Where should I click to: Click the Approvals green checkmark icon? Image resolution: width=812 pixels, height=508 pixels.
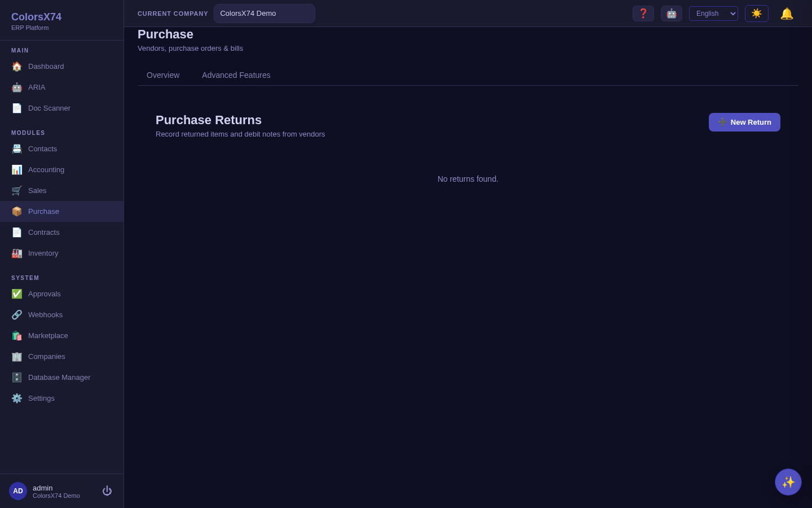click(17, 294)
